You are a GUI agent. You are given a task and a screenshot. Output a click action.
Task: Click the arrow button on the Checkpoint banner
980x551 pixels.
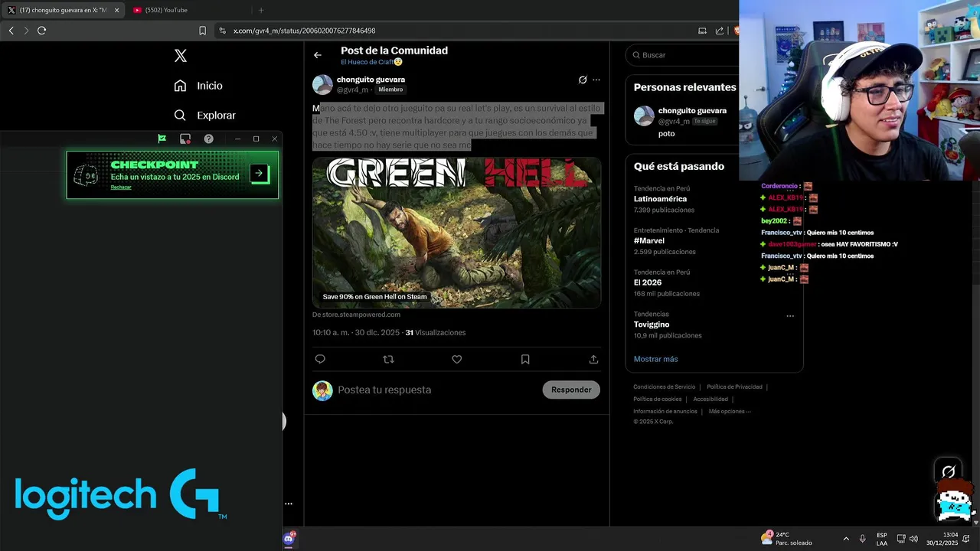[259, 173]
